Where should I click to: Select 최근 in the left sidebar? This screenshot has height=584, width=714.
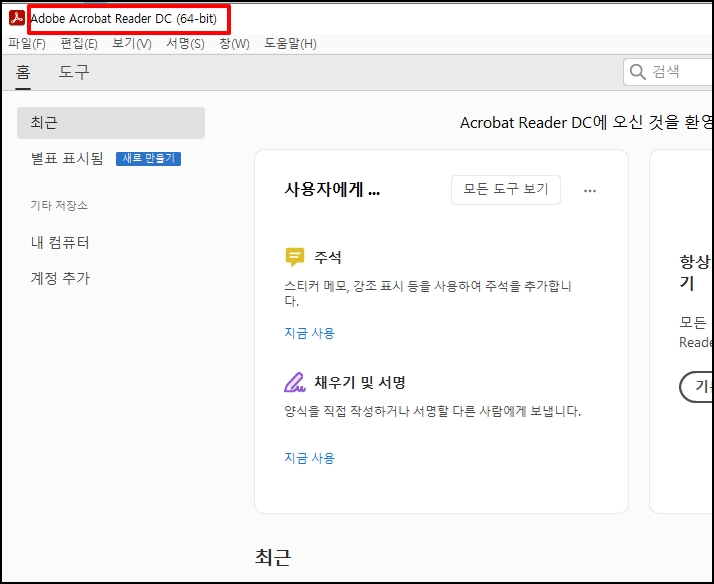(x=111, y=123)
